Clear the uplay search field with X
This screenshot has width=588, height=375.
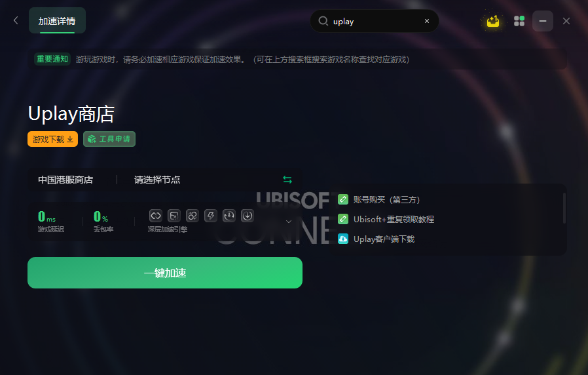pos(427,21)
